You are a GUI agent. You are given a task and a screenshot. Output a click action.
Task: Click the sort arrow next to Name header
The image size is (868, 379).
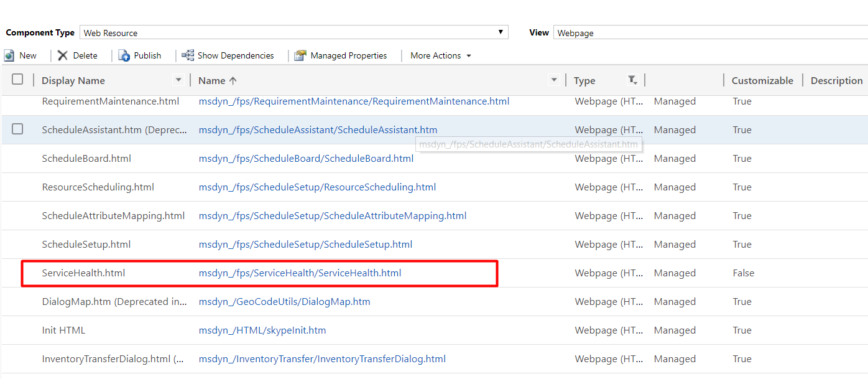click(x=233, y=80)
